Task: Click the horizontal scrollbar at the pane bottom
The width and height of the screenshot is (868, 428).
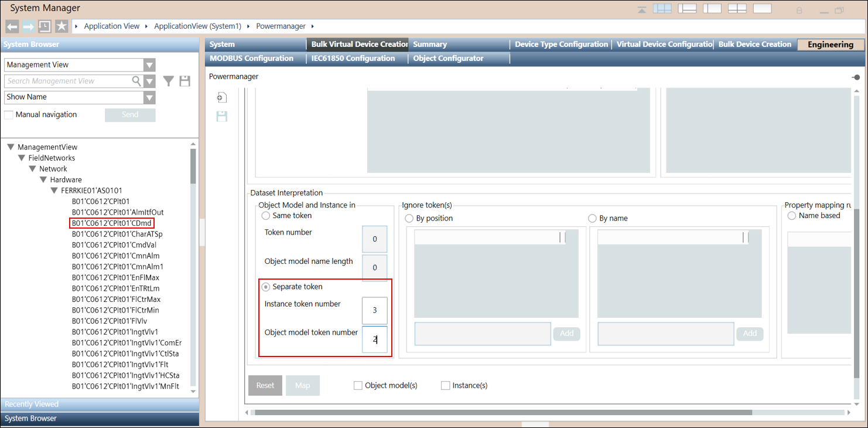Action: 503,413
